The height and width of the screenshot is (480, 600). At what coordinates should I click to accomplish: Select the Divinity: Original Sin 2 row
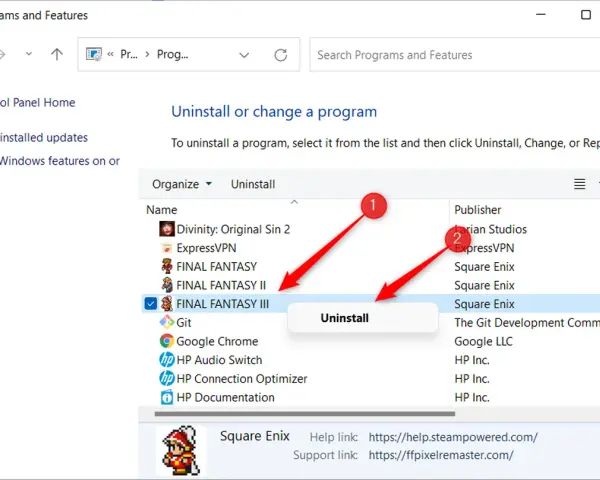(x=233, y=229)
